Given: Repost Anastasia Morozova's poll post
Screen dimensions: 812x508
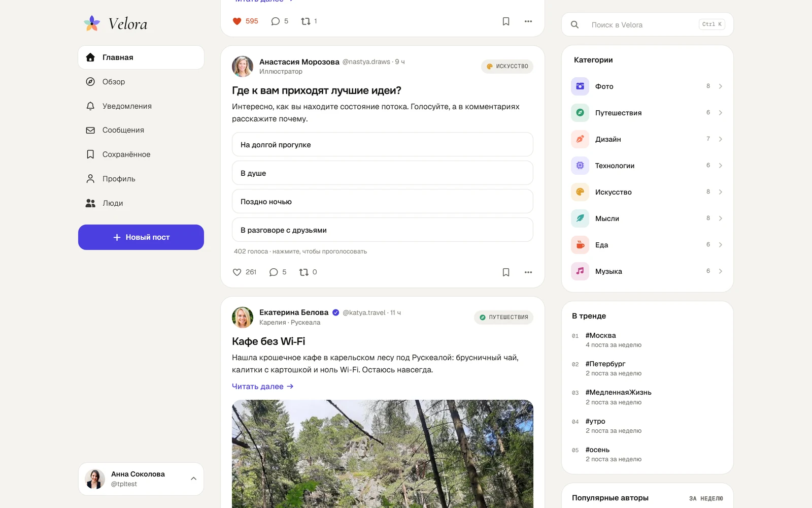Looking at the screenshot, I should (x=308, y=272).
